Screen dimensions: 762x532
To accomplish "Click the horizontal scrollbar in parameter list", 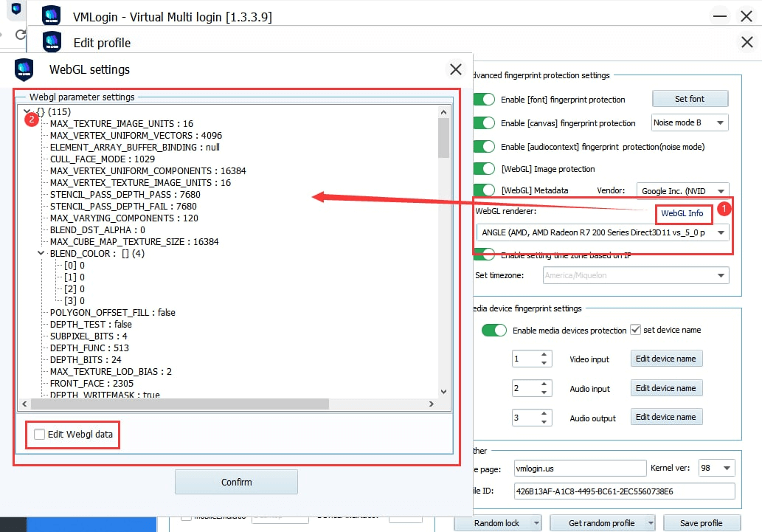I will (x=177, y=404).
